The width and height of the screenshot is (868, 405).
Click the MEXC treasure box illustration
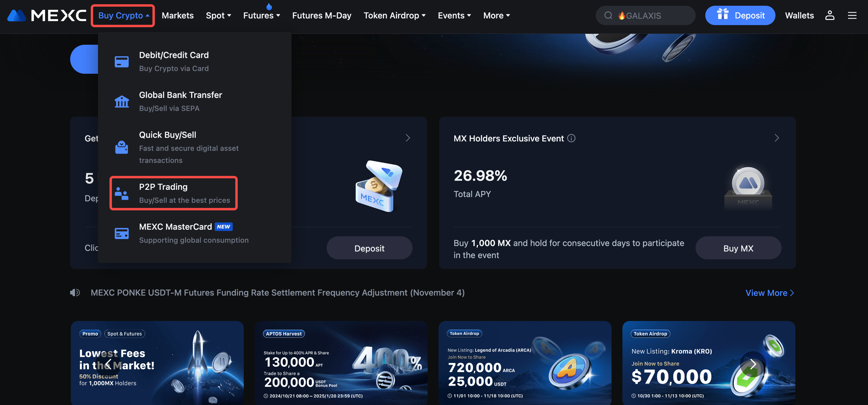click(x=379, y=186)
